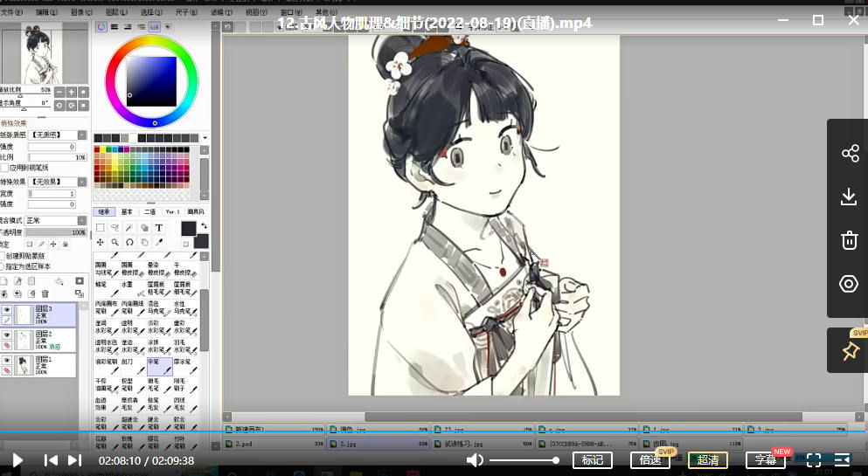This screenshot has height=476, width=868.
Task: Skip to the next video
Action: pos(74,460)
